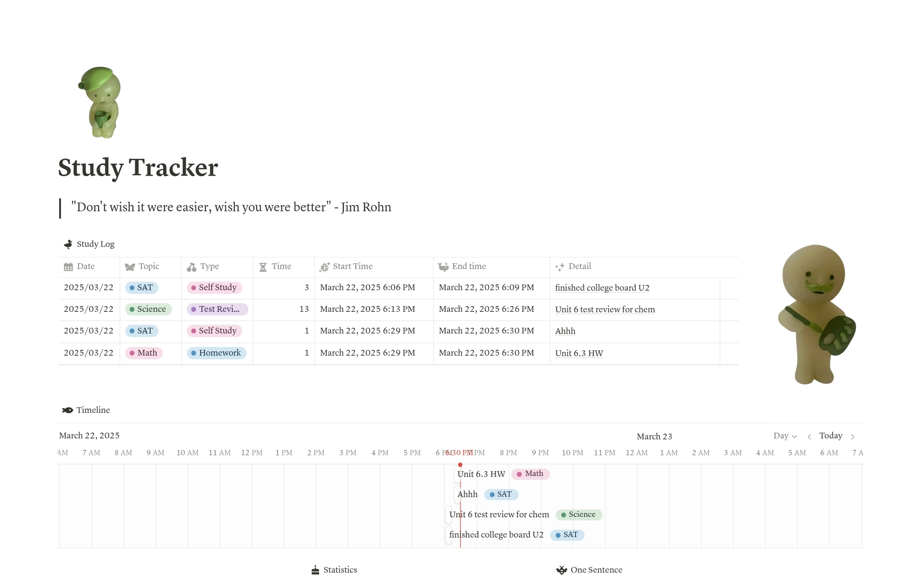Click the bee icon beside One Sentence
The height and width of the screenshot is (577, 924).
[562, 570]
